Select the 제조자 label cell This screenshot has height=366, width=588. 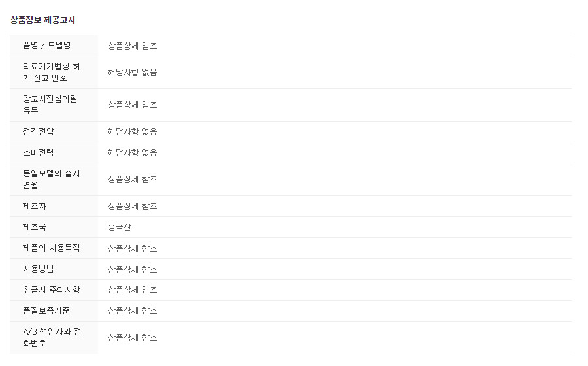click(x=35, y=207)
